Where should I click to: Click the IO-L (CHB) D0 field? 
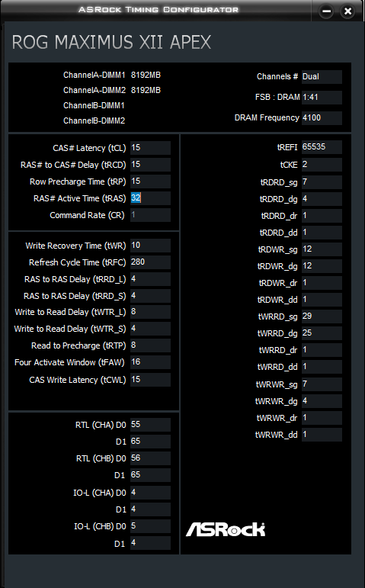(x=150, y=525)
